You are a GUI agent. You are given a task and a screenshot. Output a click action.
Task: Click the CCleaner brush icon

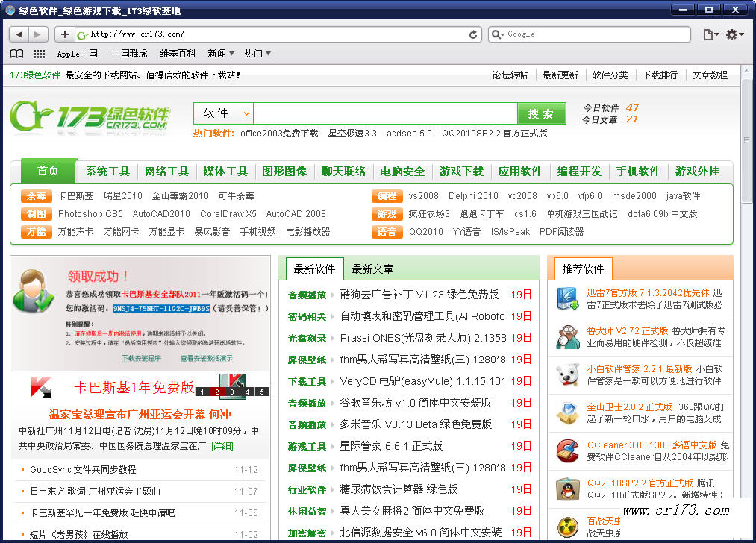[567, 451]
